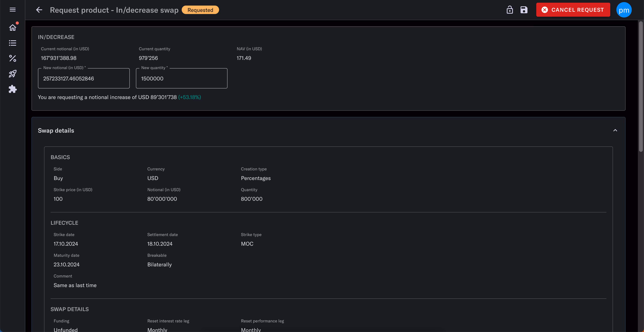
Task: Click the +53.18% increase text
Action: click(x=190, y=97)
